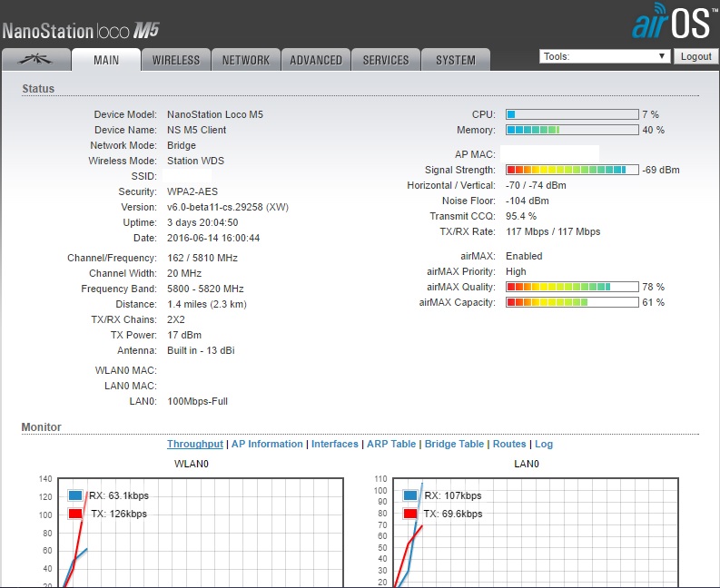This screenshot has width=720, height=588.
Task: Select the TX power value '17 dBm'
Action: [x=184, y=335]
